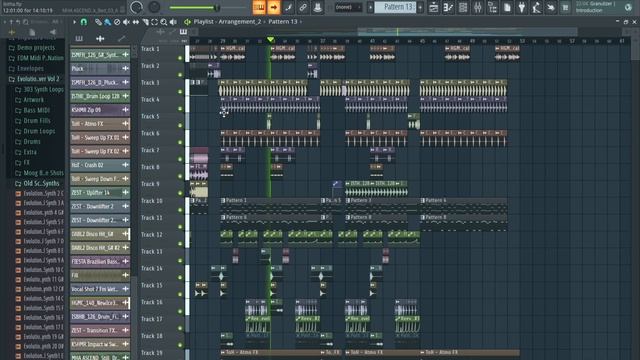This screenshot has width=640, height=360.
Task: Select the Paint brush tool in playlist
Action: pyautogui.click(x=107, y=22)
